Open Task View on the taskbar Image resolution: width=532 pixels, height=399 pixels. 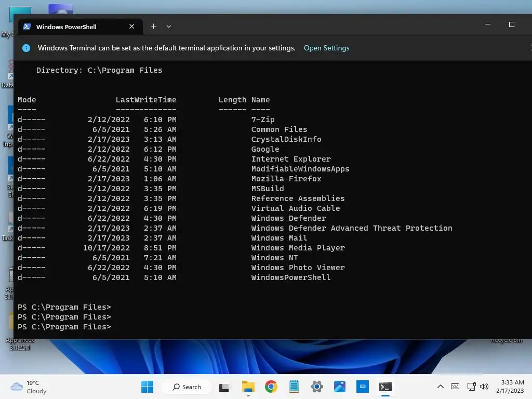coord(224,387)
